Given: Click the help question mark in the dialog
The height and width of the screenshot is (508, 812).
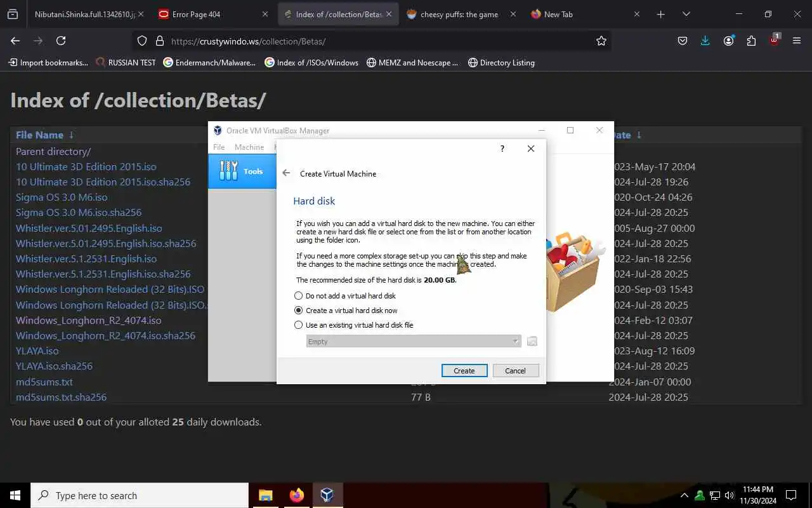Looking at the screenshot, I should pos(502,149).
